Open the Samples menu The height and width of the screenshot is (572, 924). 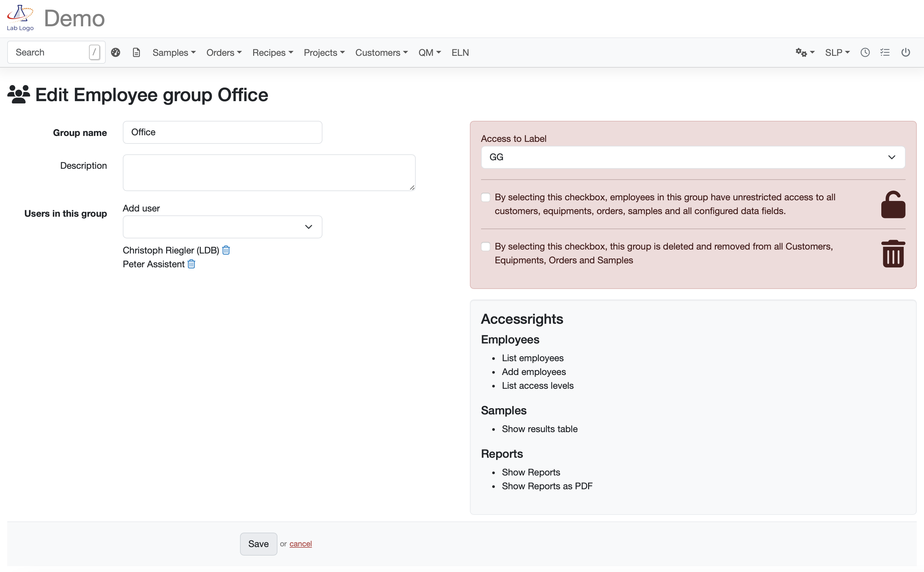coord(174,52)
